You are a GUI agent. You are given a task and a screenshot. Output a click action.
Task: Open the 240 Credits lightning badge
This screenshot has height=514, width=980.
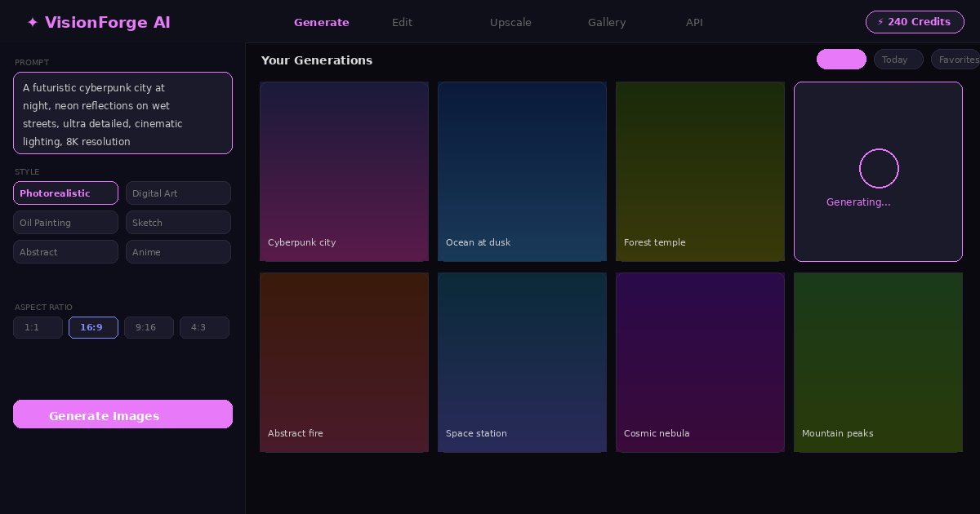tap(913, 22)
